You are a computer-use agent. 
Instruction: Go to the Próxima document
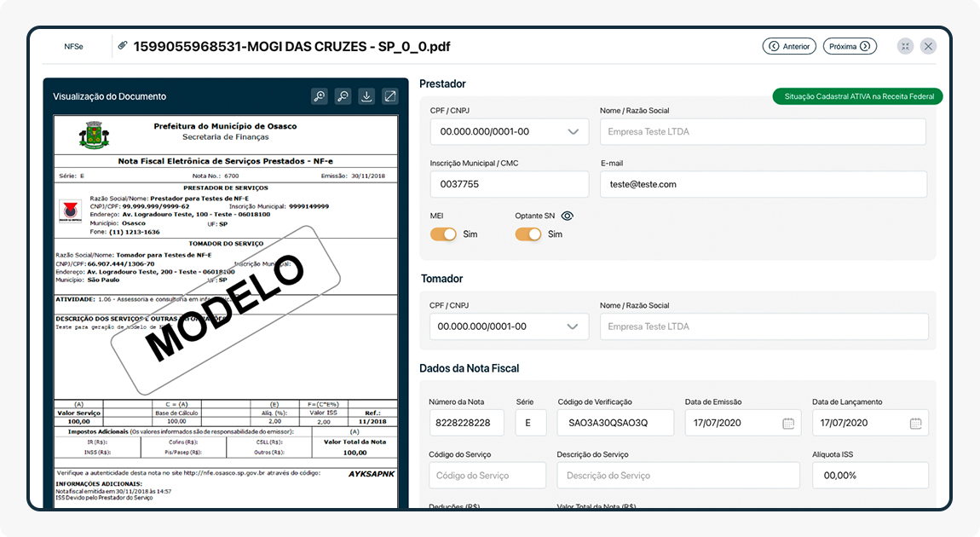(850, 46)
